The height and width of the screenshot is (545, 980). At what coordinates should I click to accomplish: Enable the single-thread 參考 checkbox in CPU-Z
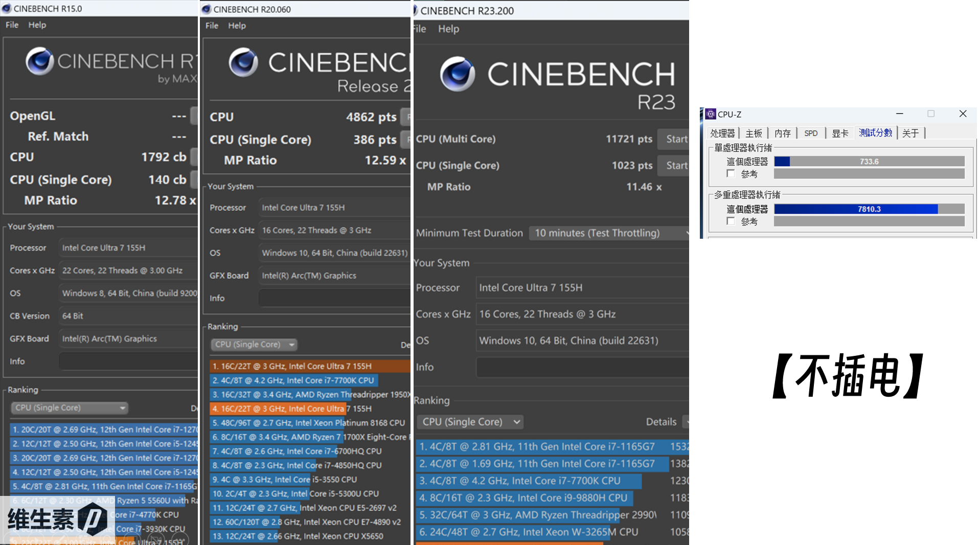click(731, 174)
